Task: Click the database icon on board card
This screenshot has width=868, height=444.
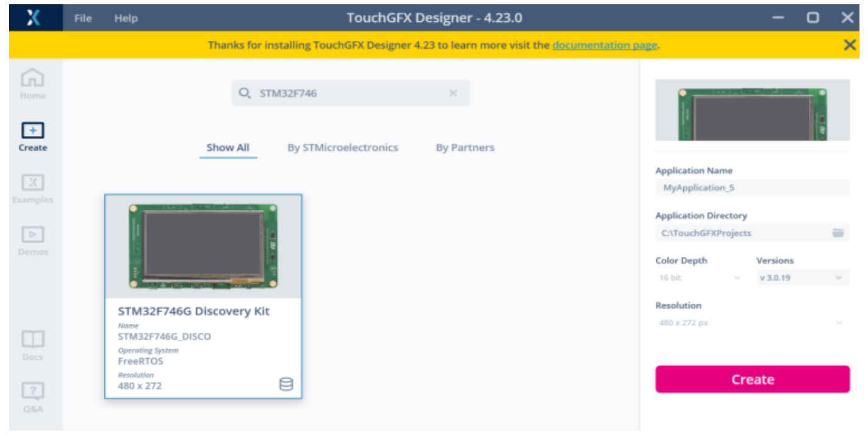Action: [x=285, y=384]
